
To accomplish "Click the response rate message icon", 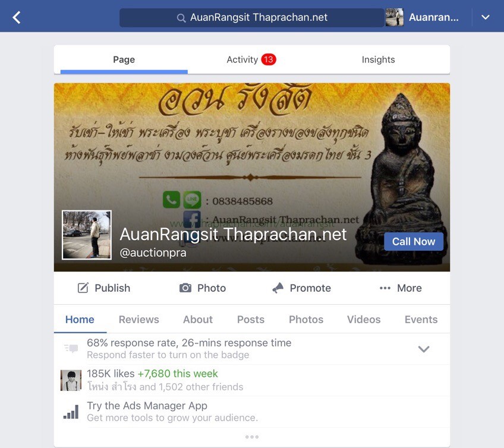I will click(71, 348).
